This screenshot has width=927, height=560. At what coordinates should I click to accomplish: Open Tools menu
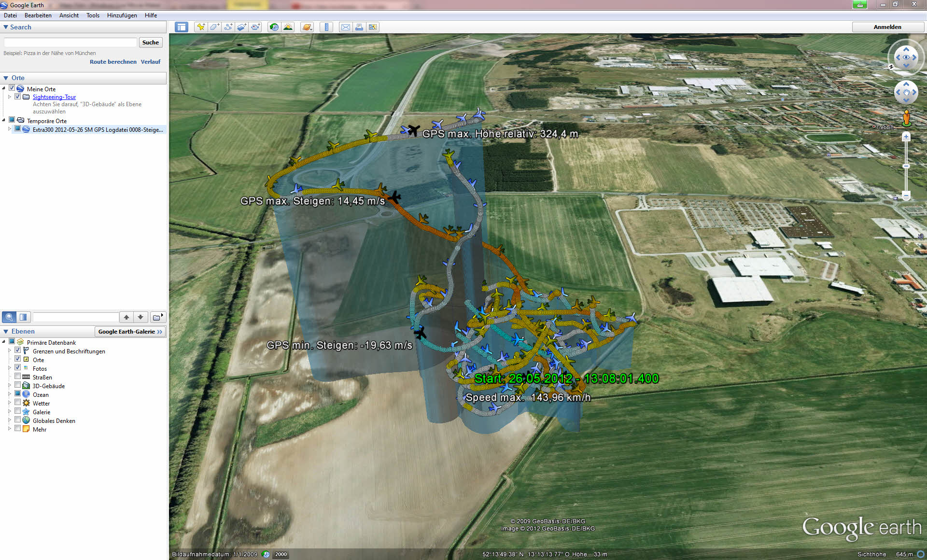[93, 15]
